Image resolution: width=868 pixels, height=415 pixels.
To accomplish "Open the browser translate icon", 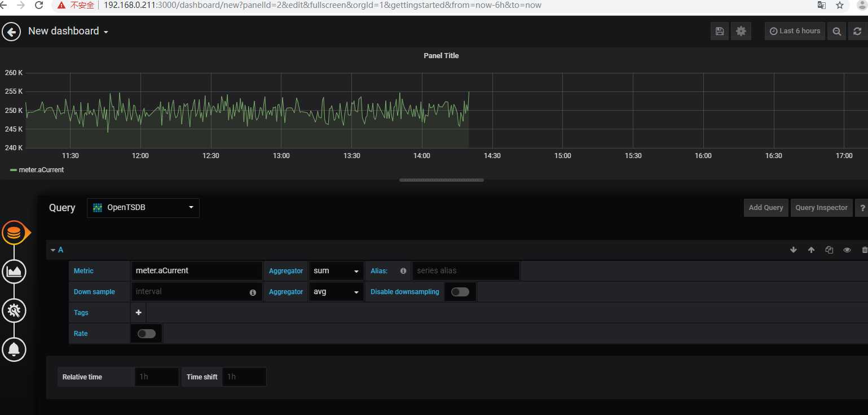I will tap(822, 5).
